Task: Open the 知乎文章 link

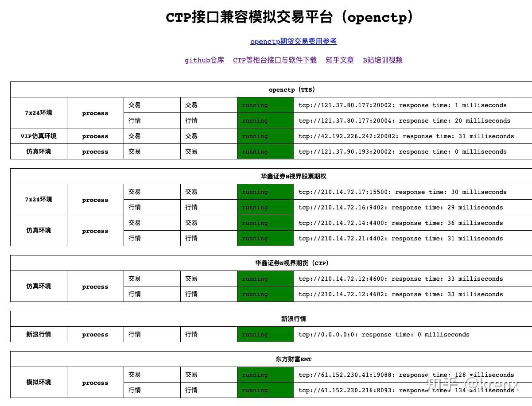Action: point(339,60)
